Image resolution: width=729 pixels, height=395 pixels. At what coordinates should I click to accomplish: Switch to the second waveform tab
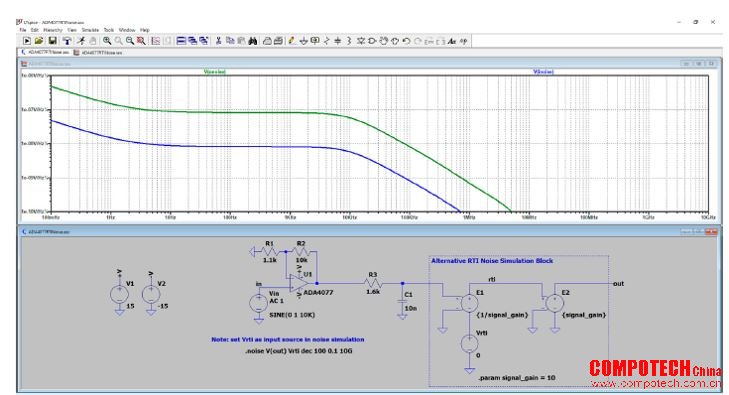99,53
